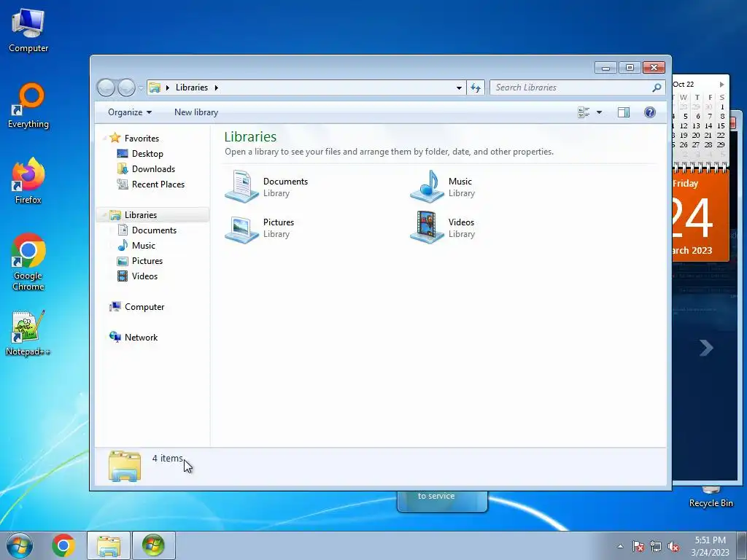Collapse the Libraries tree arrow

pyautogui.click(x=104, y=215)
